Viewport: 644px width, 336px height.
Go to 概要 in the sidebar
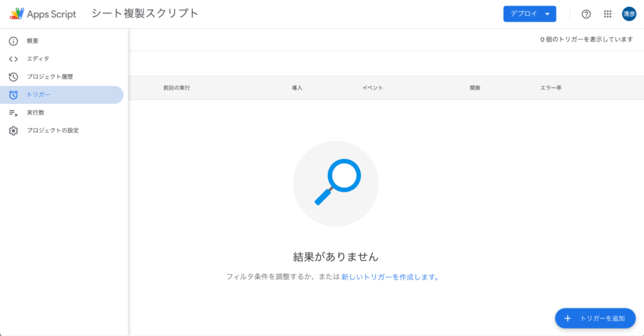pyautogui.click(x=62, y=41)
